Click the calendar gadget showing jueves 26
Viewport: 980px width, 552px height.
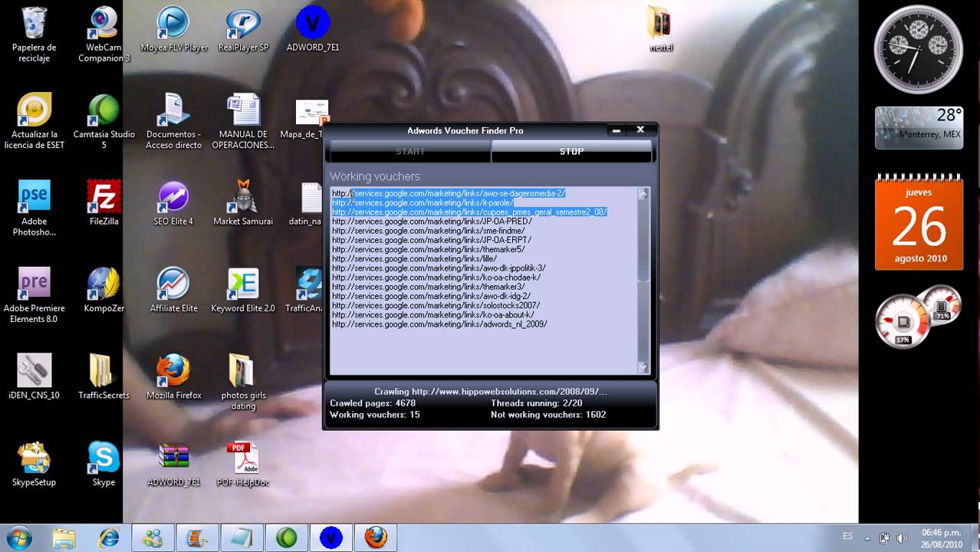coord(919,222)
